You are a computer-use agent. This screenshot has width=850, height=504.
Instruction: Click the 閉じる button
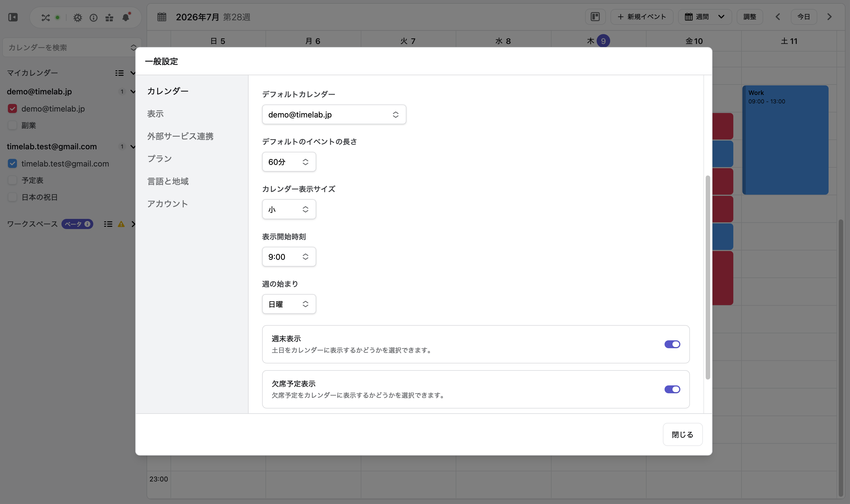[x=682, y=434]
